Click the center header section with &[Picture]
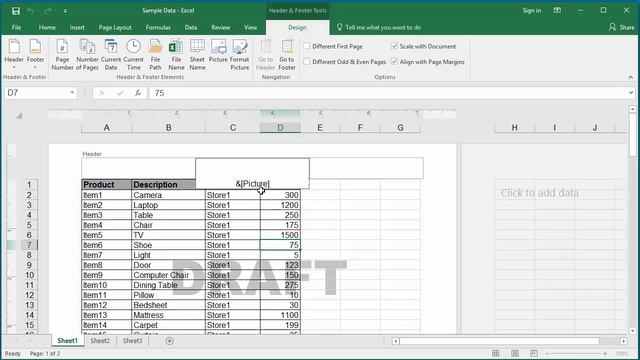 coord(252,173)
